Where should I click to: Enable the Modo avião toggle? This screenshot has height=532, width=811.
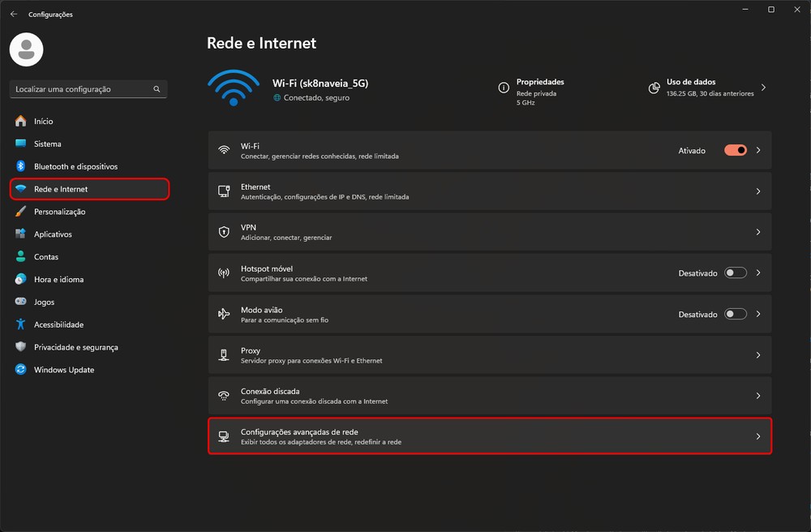(x=735, y=314)
